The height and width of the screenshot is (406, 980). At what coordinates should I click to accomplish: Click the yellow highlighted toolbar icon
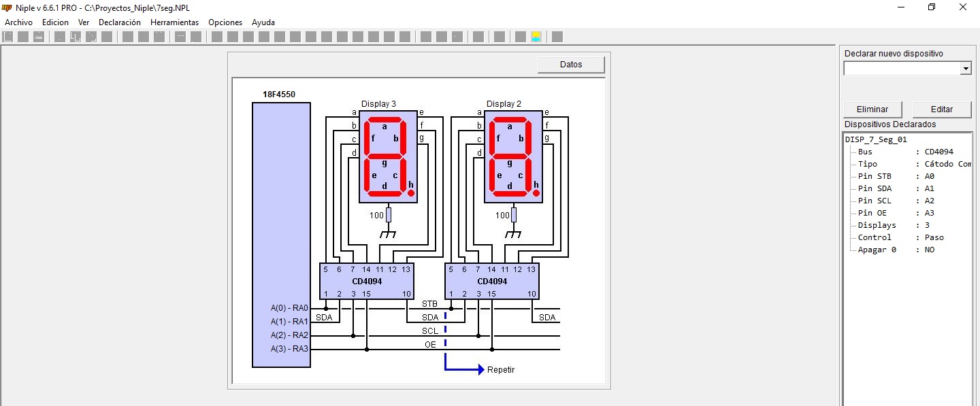click(x=536, y=37)
